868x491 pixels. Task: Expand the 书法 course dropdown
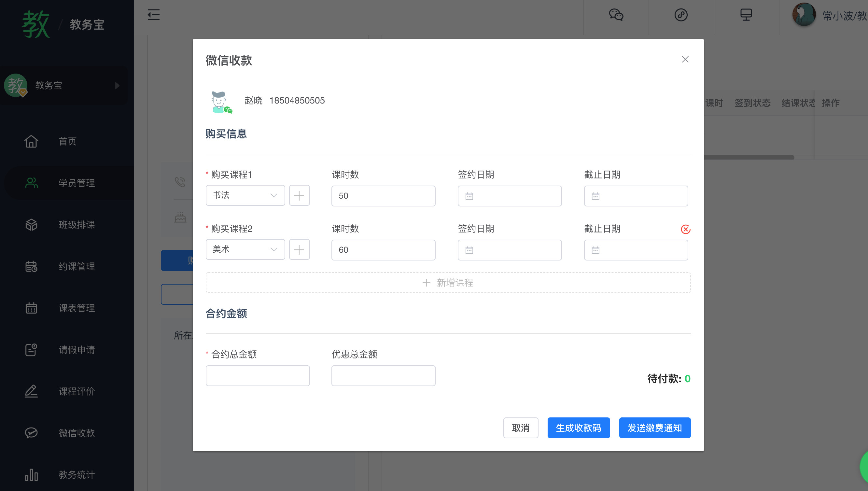point(245,195)
